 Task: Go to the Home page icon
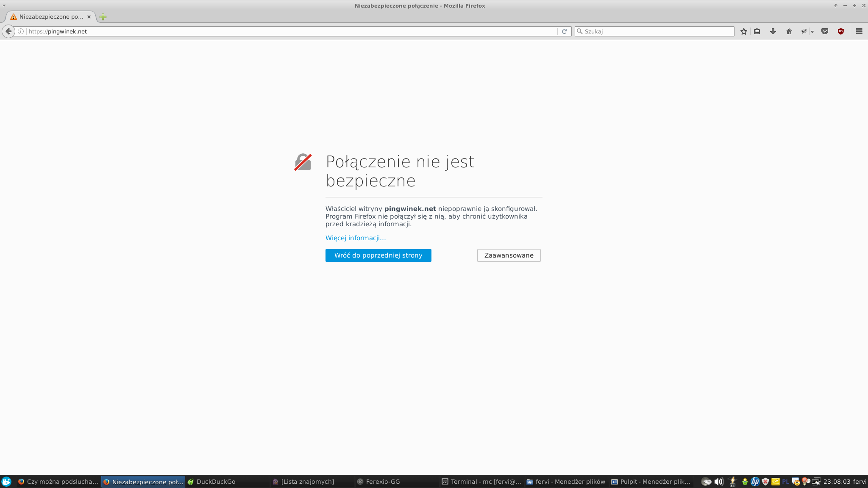[x=789, y=31]
